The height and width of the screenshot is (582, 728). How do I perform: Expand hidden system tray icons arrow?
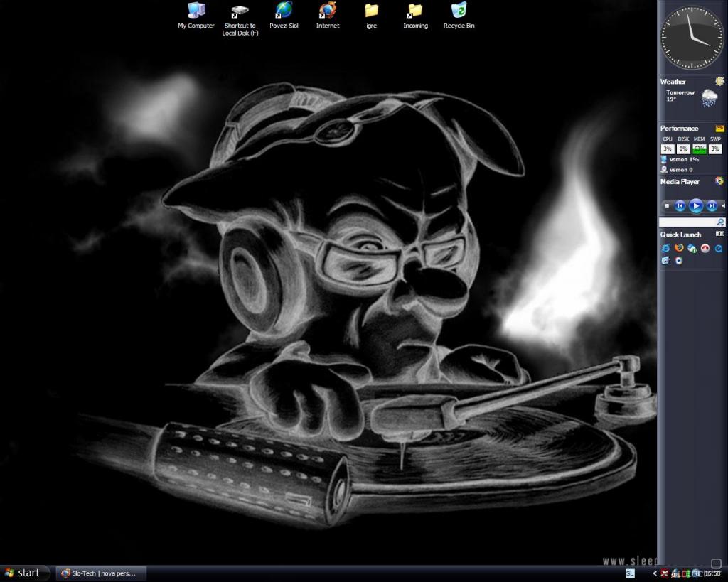click(655, 573)
